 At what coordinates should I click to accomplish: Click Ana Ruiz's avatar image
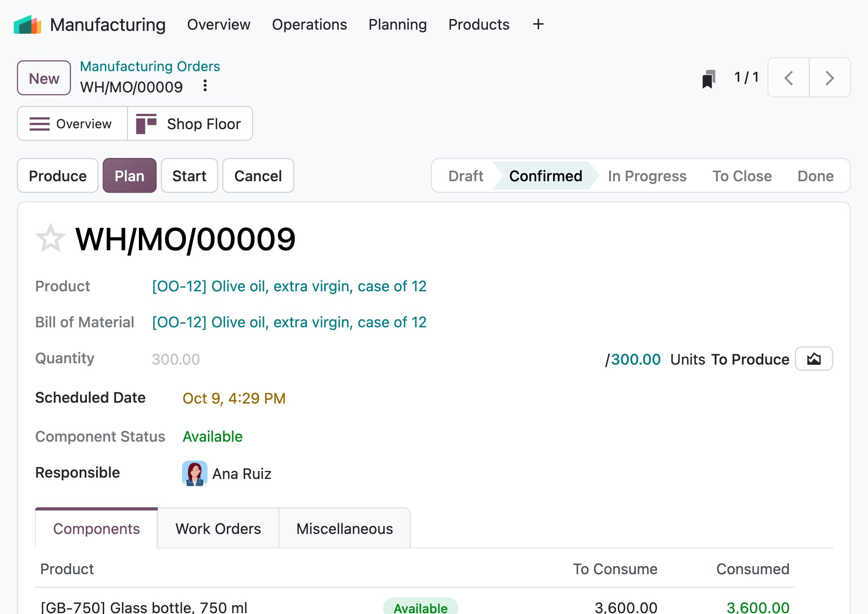(x=195, y=473)
